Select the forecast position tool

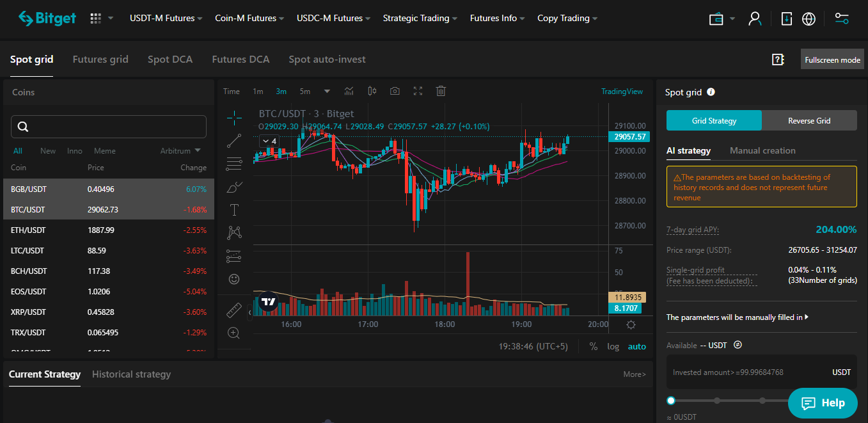point(234,257)
